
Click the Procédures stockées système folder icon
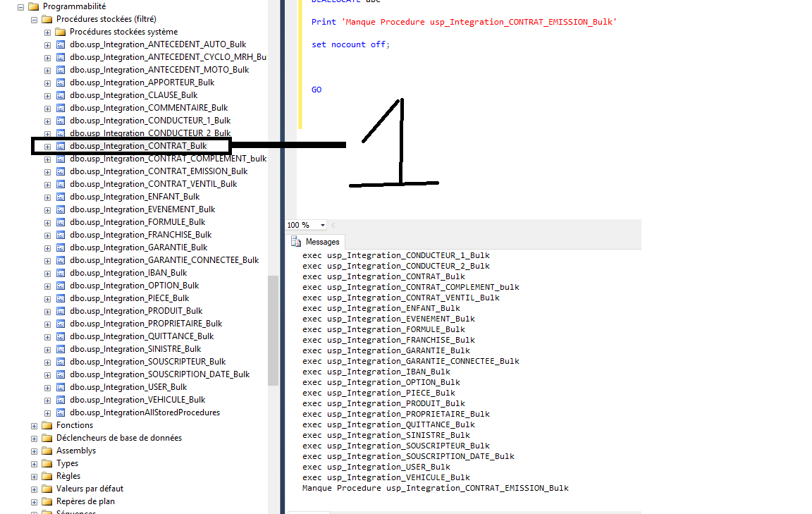[61, 32]
